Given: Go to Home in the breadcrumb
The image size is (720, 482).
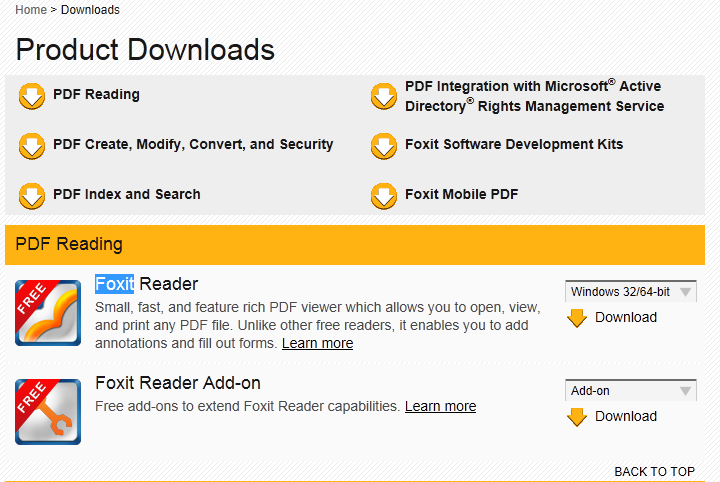Looking at the screenshot, I should coord(31,10).
